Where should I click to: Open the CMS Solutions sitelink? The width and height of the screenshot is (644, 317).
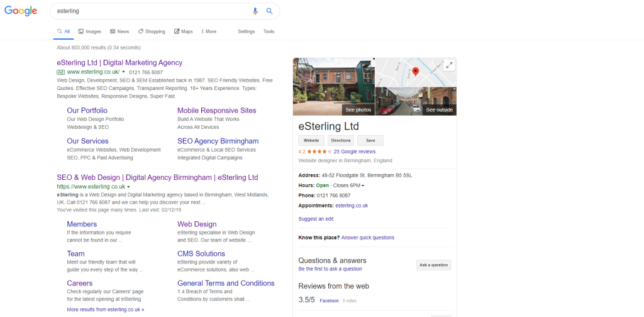pos(201,253)
